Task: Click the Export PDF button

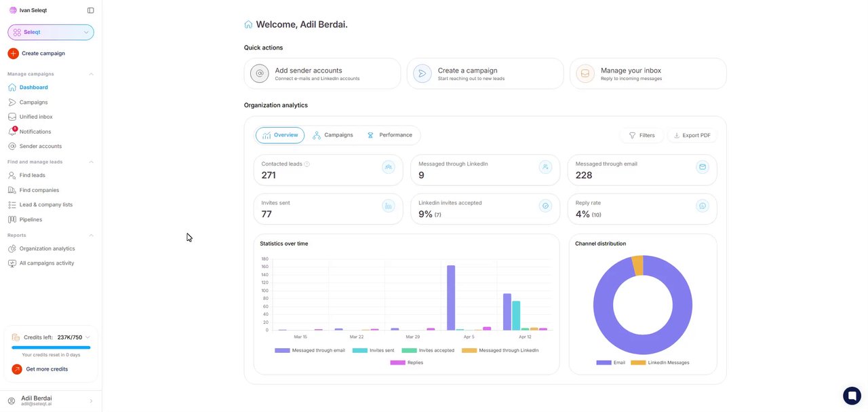Action: click(692, 135)
